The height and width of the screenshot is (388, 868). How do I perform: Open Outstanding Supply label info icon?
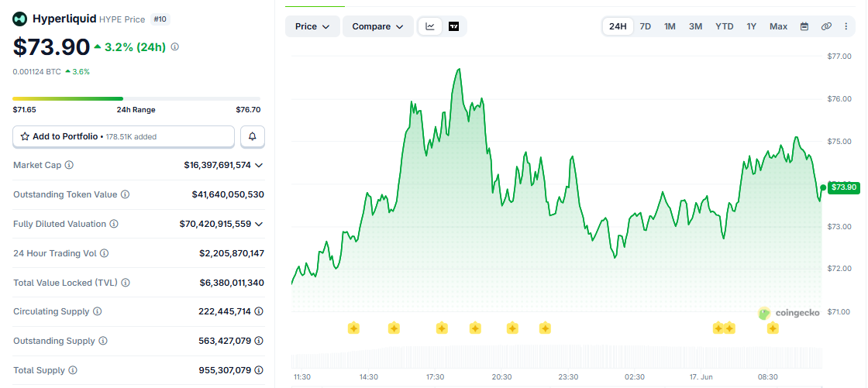coord(103,341)
